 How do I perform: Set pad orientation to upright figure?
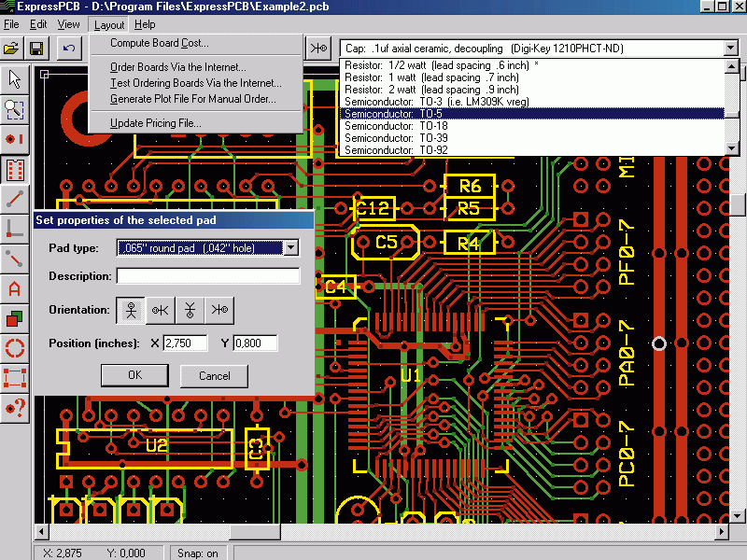click(131, 311)
